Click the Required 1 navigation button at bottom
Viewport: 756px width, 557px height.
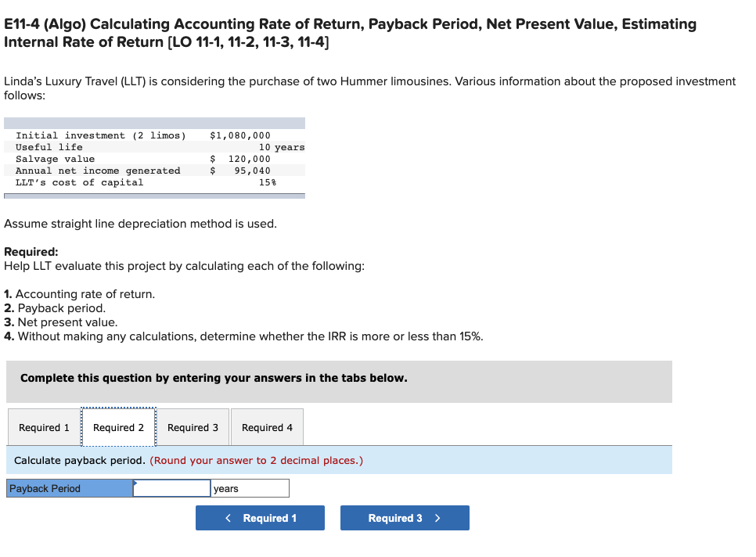[x=260, y=518]
